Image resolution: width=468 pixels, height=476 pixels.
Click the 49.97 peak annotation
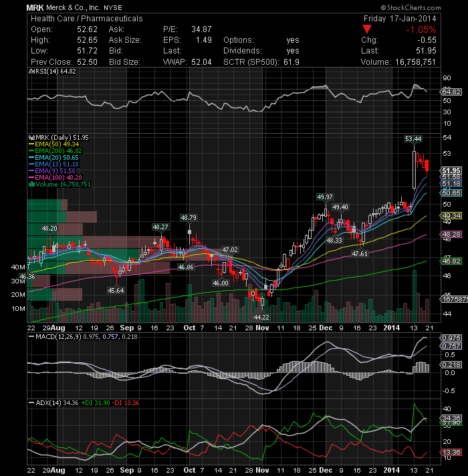(x=325, y=197)
